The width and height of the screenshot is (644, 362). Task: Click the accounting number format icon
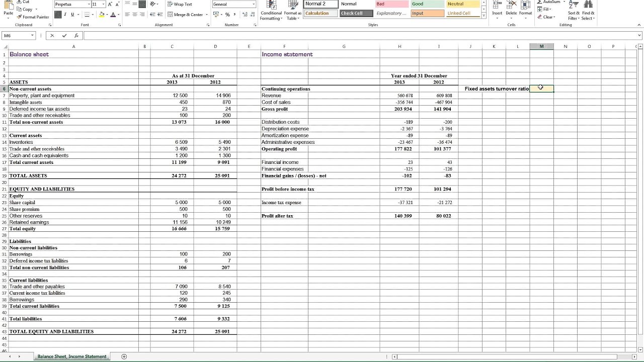pyautogui.click(x=216, y=15)
